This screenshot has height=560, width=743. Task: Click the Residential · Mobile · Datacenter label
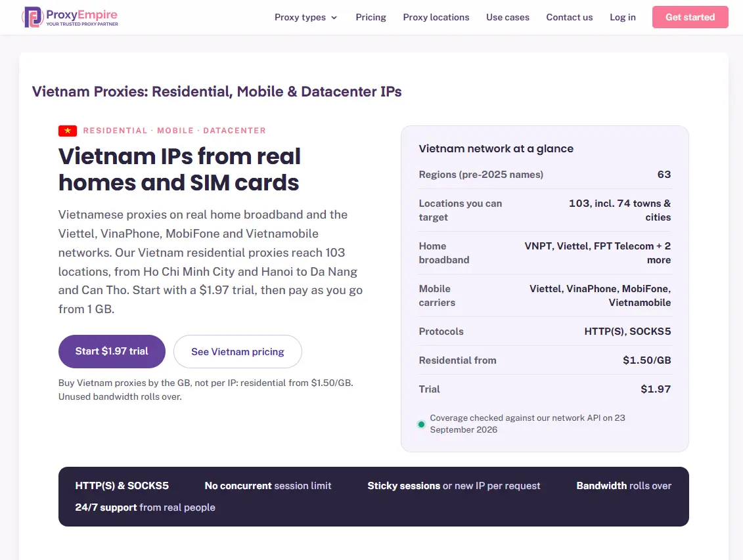pos(174,131)
